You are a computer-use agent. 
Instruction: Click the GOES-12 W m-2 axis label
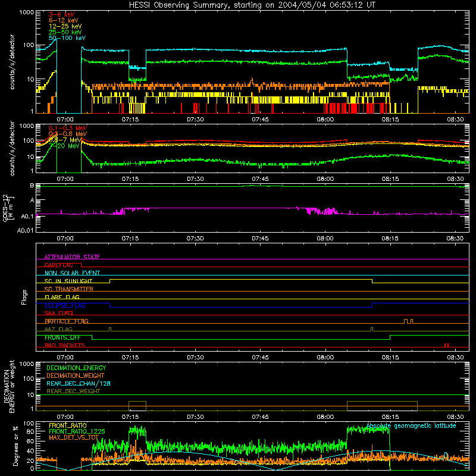(8, 208)
